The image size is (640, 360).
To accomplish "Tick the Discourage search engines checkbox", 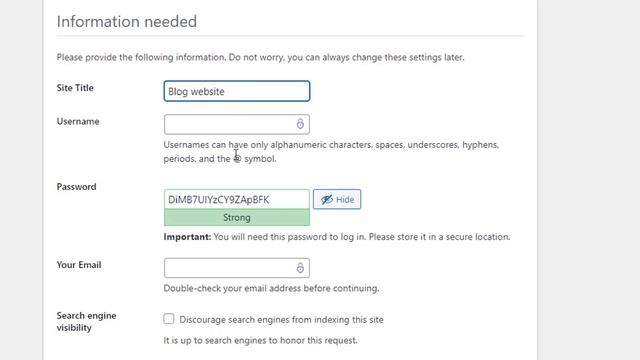I will 169,319.
